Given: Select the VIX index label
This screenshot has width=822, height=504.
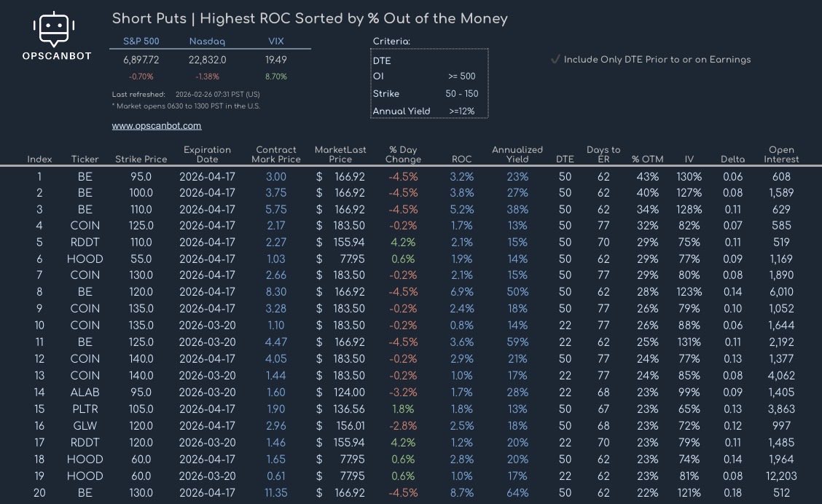Looking at the screenshot, I should click(275, 42).
